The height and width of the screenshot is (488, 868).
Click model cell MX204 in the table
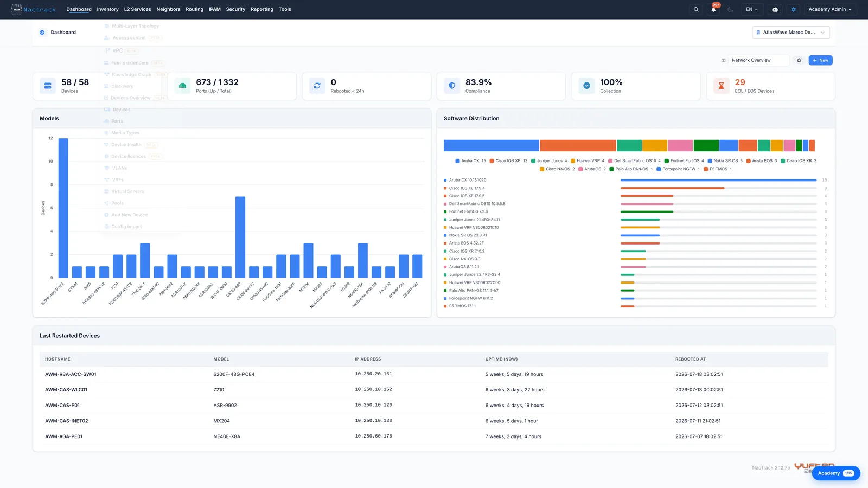(222, 421)
